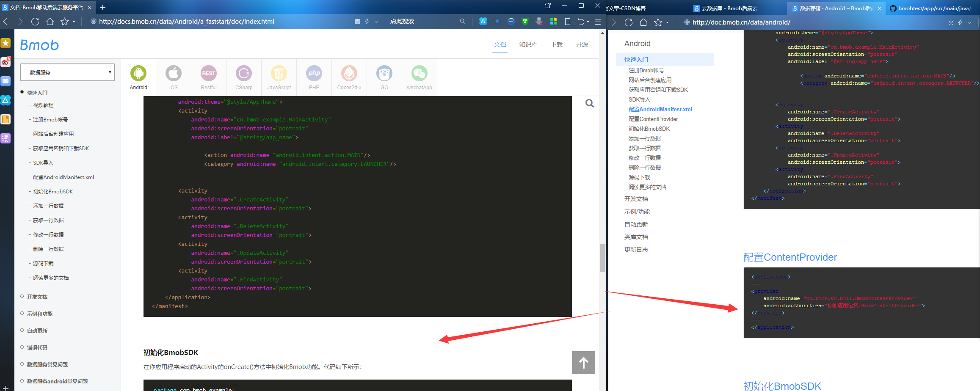Open 配置AndroidManifest.xml in left sidebar
This screenshot has height=391, width=980.
tap(63, 177)
